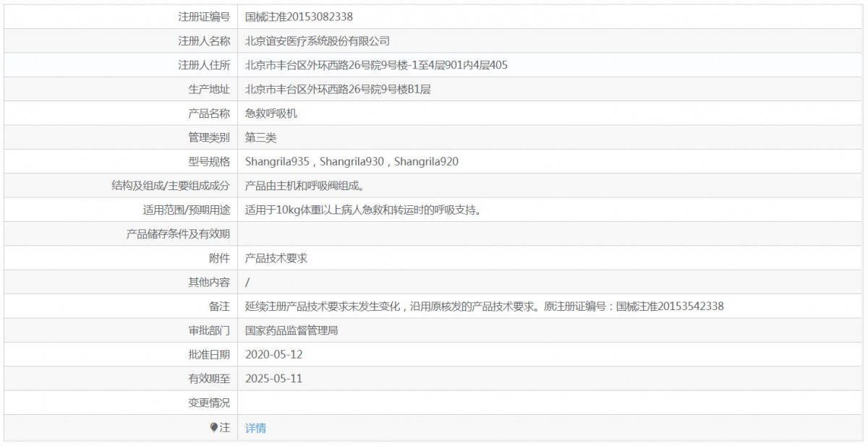Select expiry date 2025-05-11
Screen dimensions: 868x446
pyautogui.click(x=273, y=379)
